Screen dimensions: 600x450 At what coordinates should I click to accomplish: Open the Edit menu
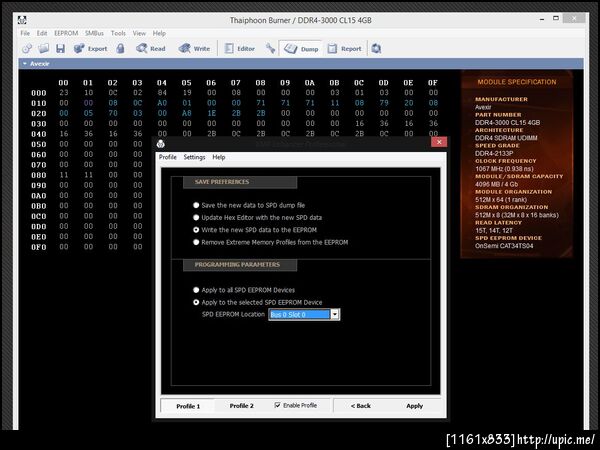(42, 33)
